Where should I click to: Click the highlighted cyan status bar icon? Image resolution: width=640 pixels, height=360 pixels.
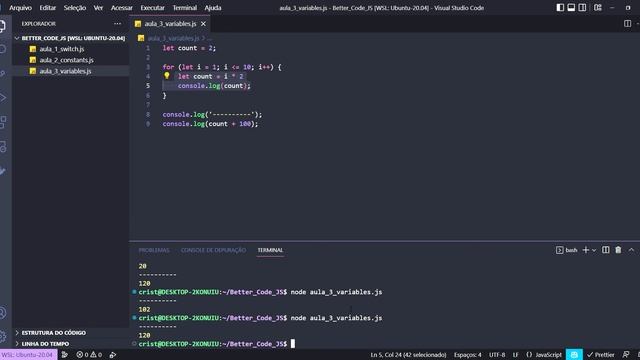pyautogui.click(x=574, y=355)
